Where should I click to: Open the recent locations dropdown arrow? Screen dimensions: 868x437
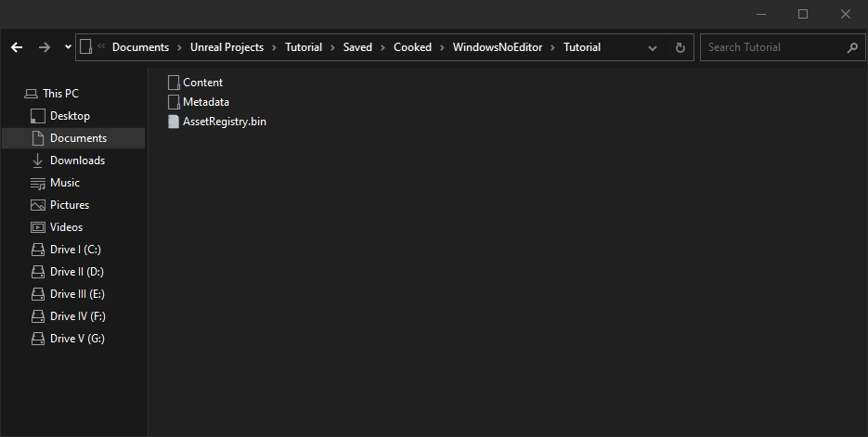68,47
